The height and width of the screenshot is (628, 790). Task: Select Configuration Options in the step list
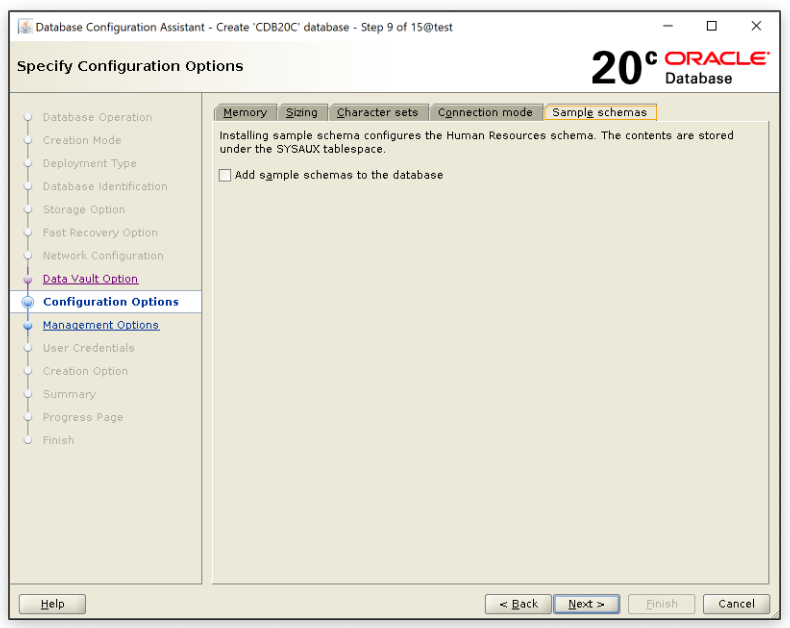(110, 302)
